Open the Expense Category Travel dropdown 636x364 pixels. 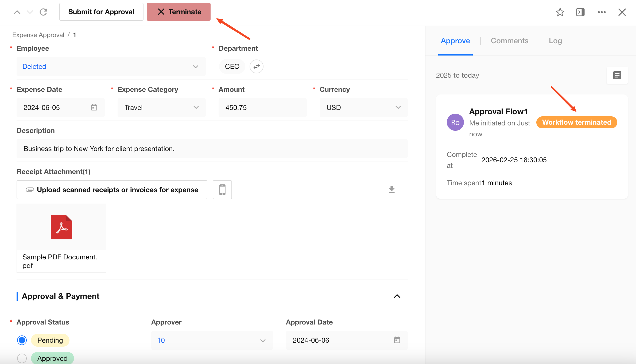click(x=161, y=108)
